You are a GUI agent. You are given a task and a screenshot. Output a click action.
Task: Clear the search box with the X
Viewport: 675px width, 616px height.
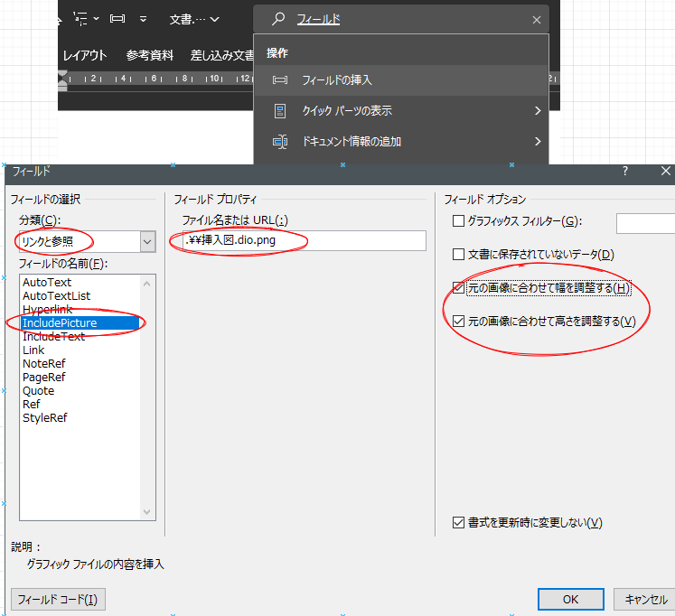[537, 20]
